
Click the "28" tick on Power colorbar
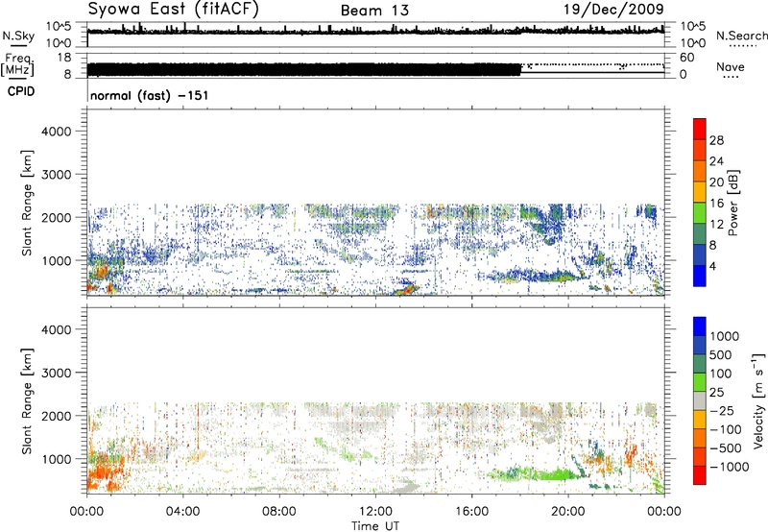pos(716,140)
